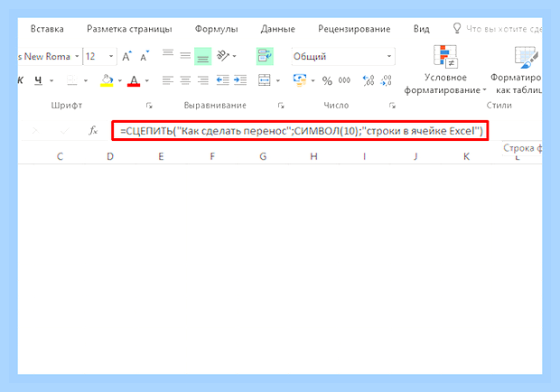The width and height of the screenshot is (560, 392).
Task: Click the Decrease Indent icon
Action: point(222,80)
